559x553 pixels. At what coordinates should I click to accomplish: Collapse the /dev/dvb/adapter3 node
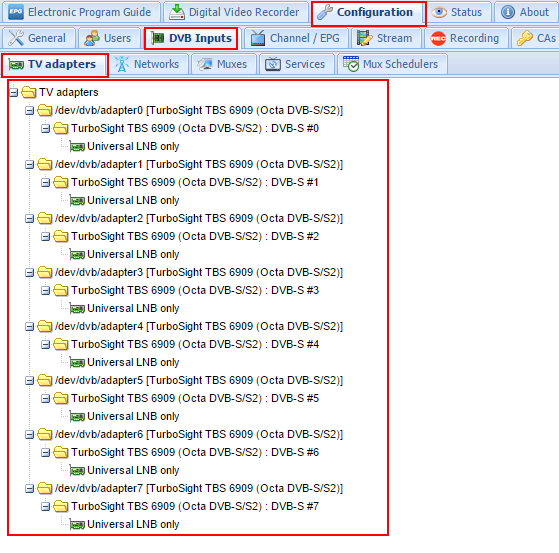tap(29, 273)
